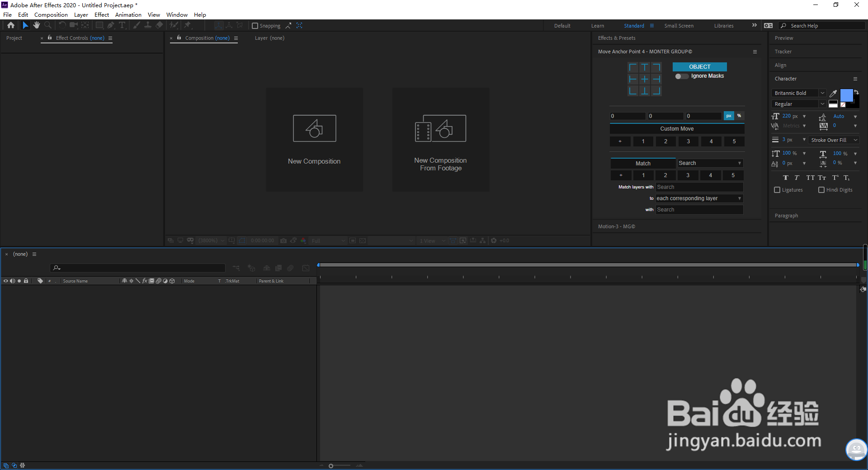Select the Roto Brush tool
868x470 pixels.
tap(174, 25)
